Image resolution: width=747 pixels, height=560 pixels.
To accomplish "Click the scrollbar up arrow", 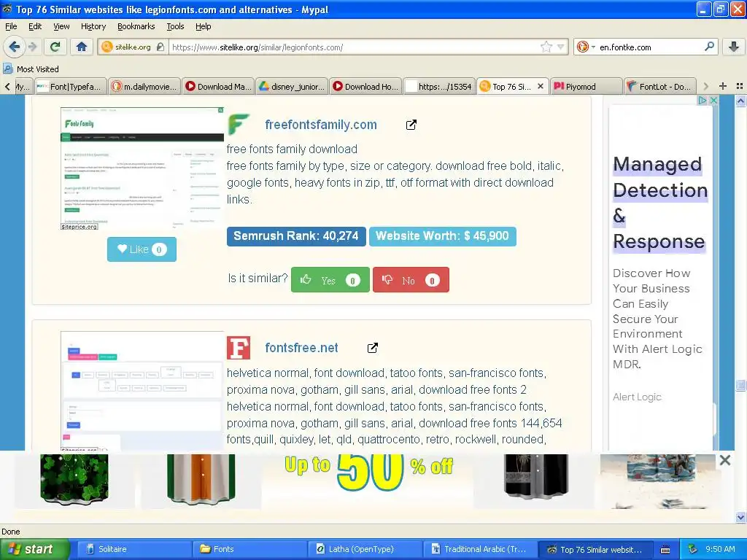I will [x=741, y=101].
